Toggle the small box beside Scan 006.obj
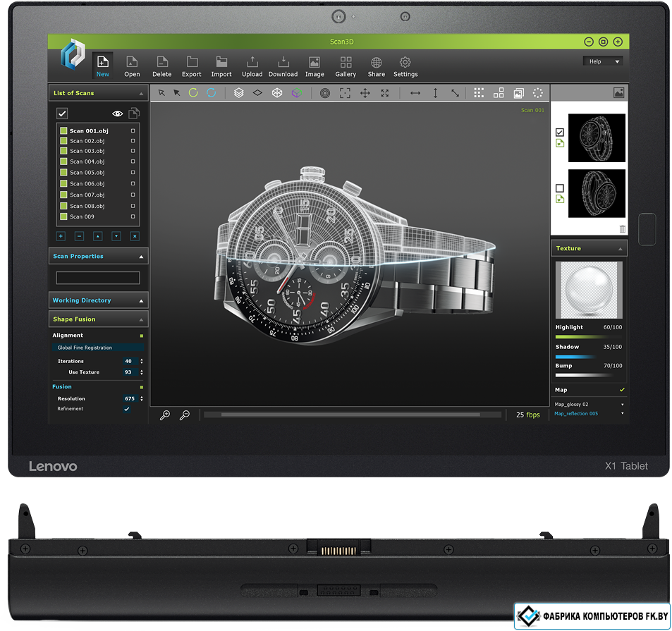This screenshot has width=672, height=631. (133, 184)
